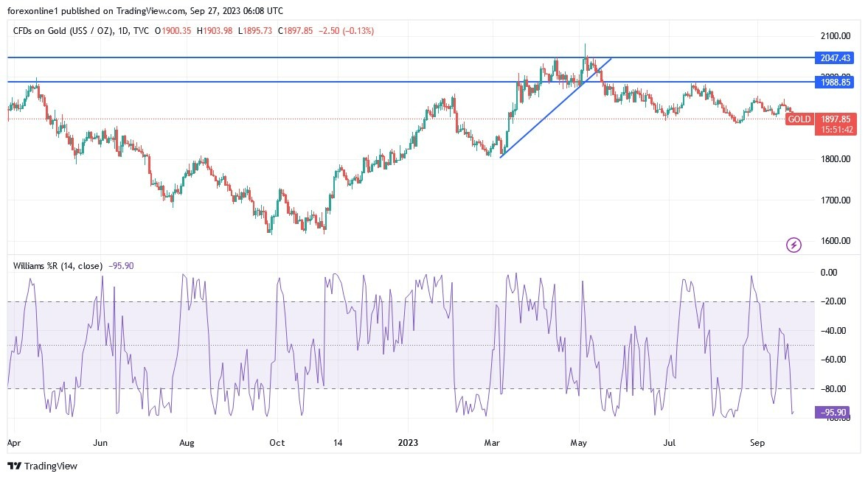The height and width of the screenshot is (479, 868).
Task: Click the 1988.85 horizontal line price label
Action: tap(833, 82)
